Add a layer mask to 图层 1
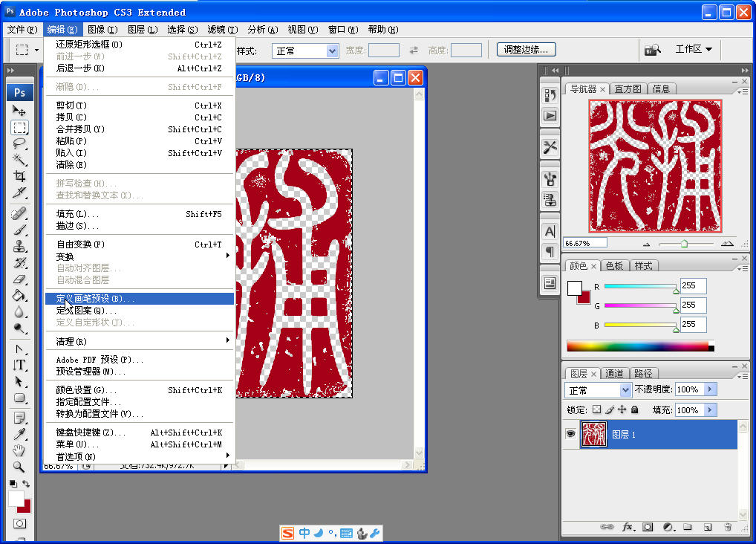This screenshot has width=756, height=544. coord(648,527)
